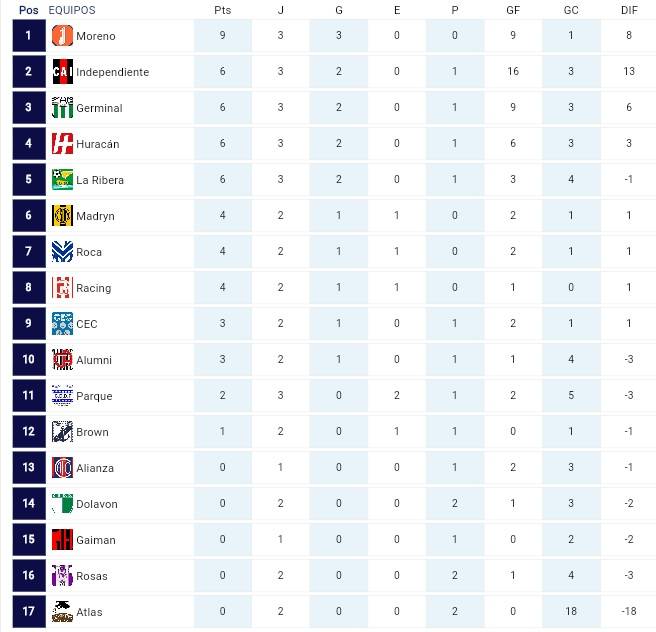Click the DIF column header
This screenshot has width=656, height=632.
pos(629,10)
